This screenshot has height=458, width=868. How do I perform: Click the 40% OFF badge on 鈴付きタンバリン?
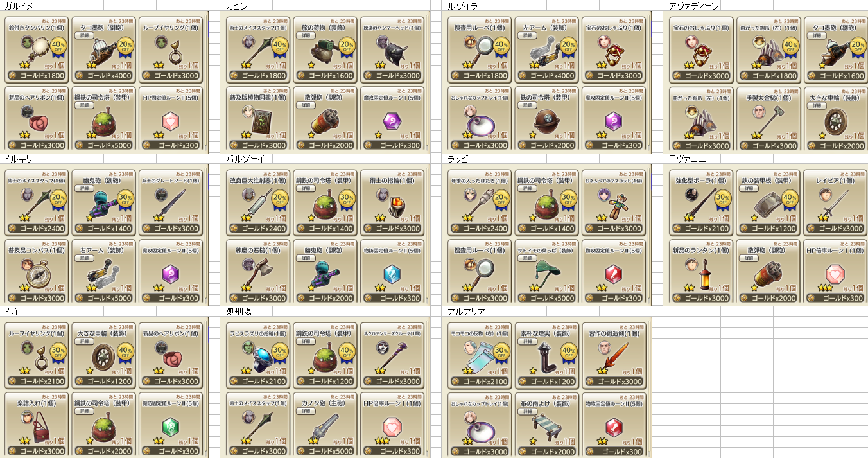click(58, 46)
